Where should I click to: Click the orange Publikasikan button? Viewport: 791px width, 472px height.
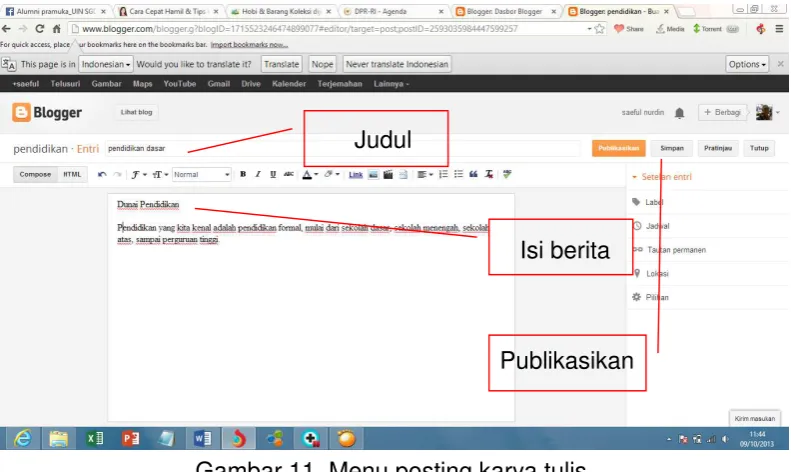(618, 148)
